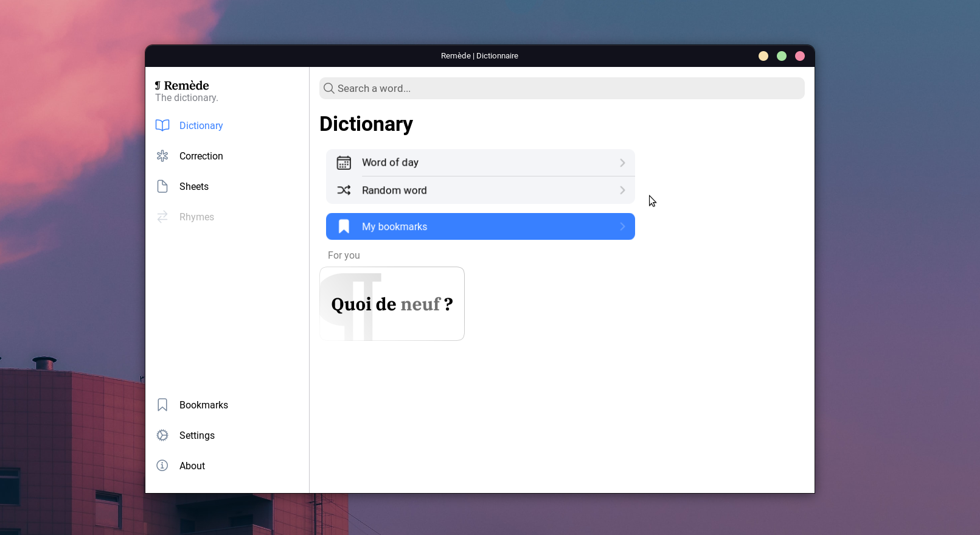The image size is (980, 535).
Task: Click the Remède title text
Action: tap(187, 86)
